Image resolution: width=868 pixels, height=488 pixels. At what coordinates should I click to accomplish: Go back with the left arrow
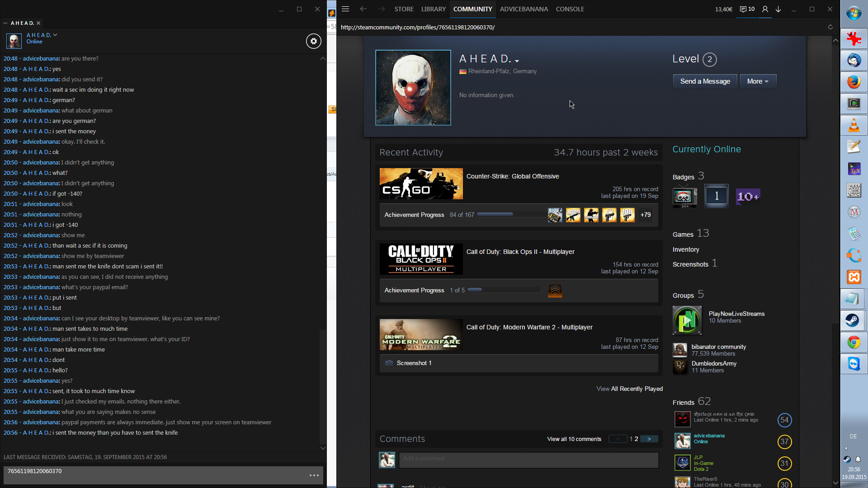click(x=363, y=9)
